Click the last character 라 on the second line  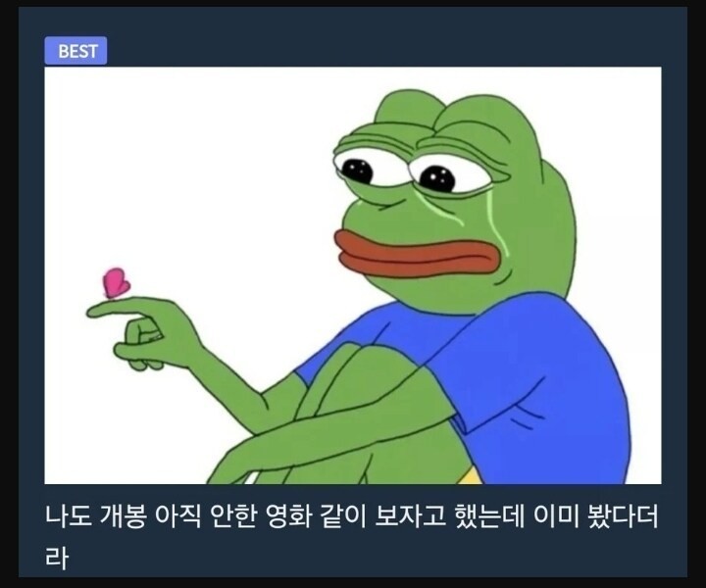[x=57, y=557]
